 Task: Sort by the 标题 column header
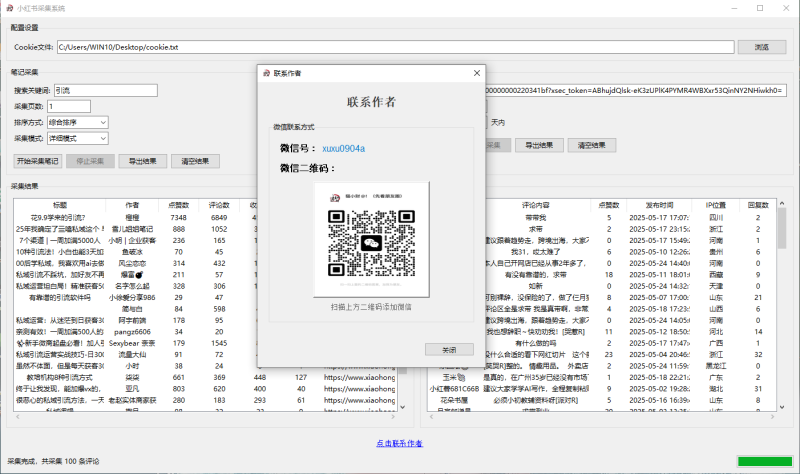(x=60, y=205)
